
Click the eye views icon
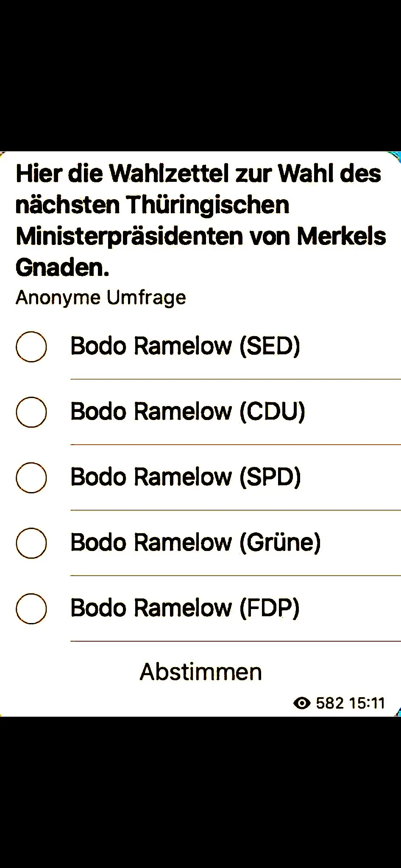(302, 703)
